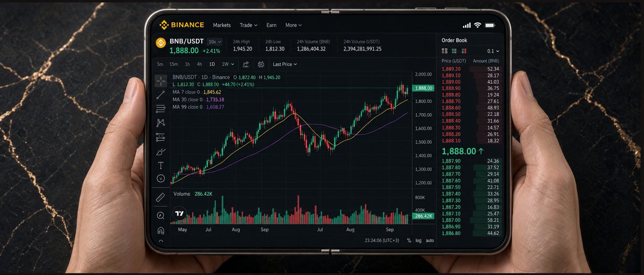Open the Trade dropdown menu
This screenshot has height=275, width=644.
point(248,25)
